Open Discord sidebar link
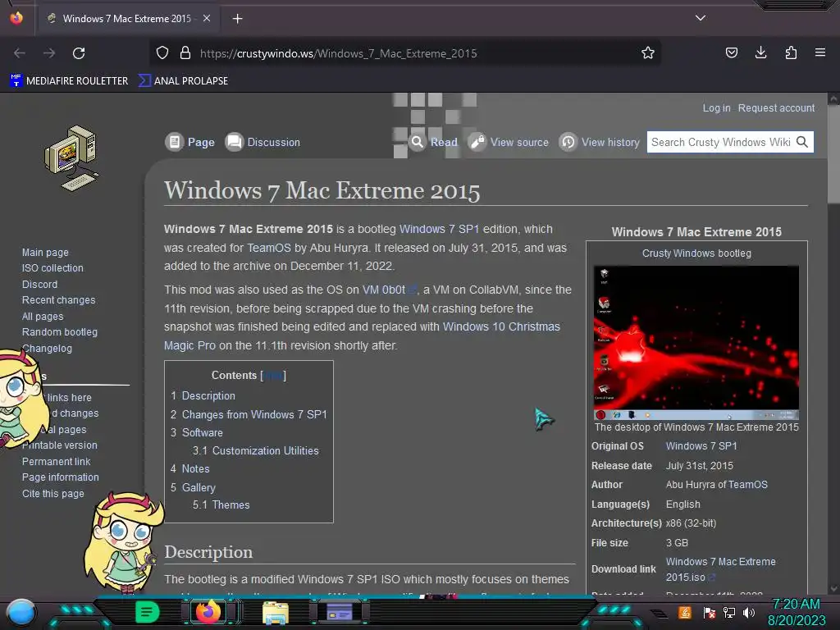 pos(39,285)
